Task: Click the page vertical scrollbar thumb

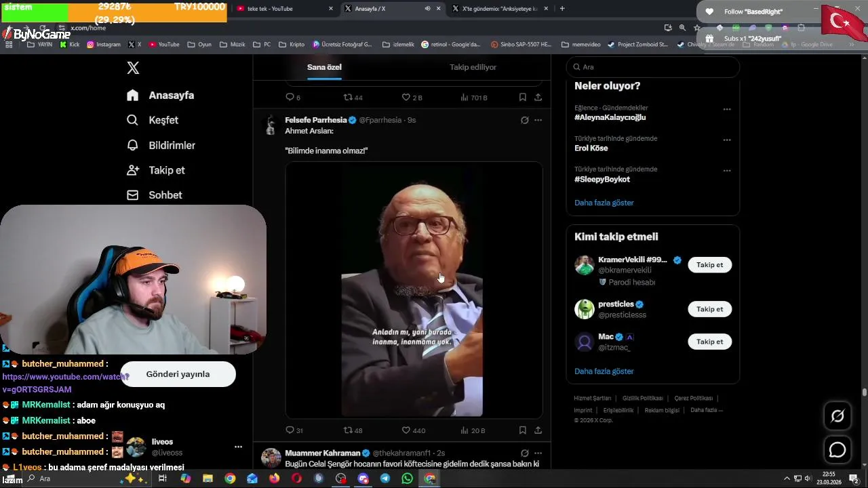Action: [x=864, y=392]
